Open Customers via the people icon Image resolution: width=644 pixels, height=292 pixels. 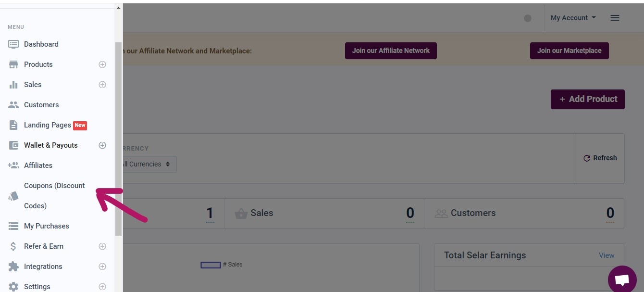click(13, 104)
